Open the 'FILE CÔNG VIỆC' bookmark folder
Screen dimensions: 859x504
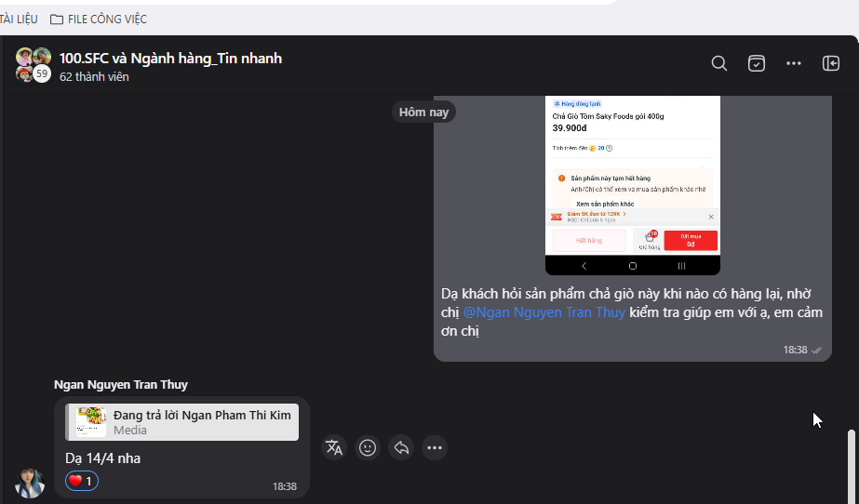(x=99, y=20)
